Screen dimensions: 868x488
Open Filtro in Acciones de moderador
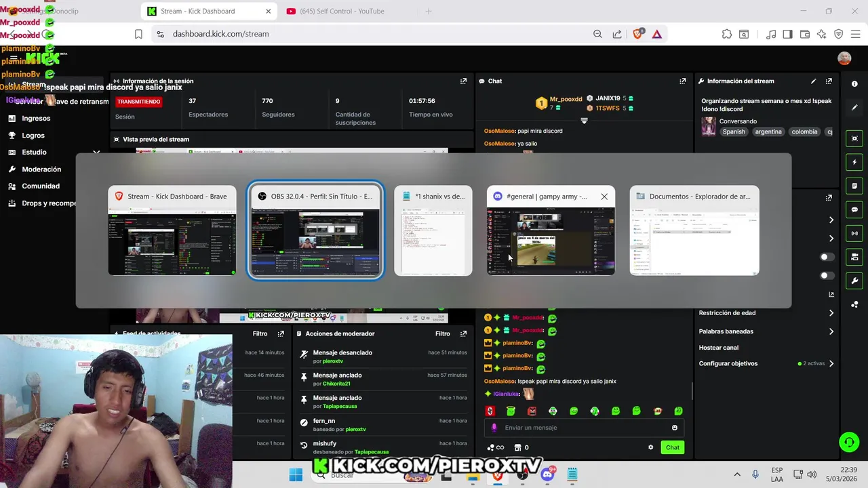click(443, 333)
